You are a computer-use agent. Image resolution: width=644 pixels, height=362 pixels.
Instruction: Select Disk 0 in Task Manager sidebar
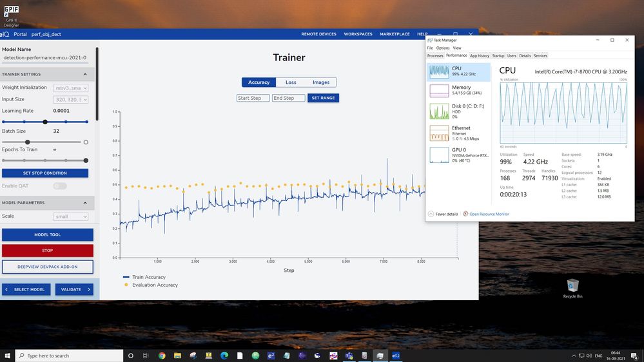[x=458, y=111]
